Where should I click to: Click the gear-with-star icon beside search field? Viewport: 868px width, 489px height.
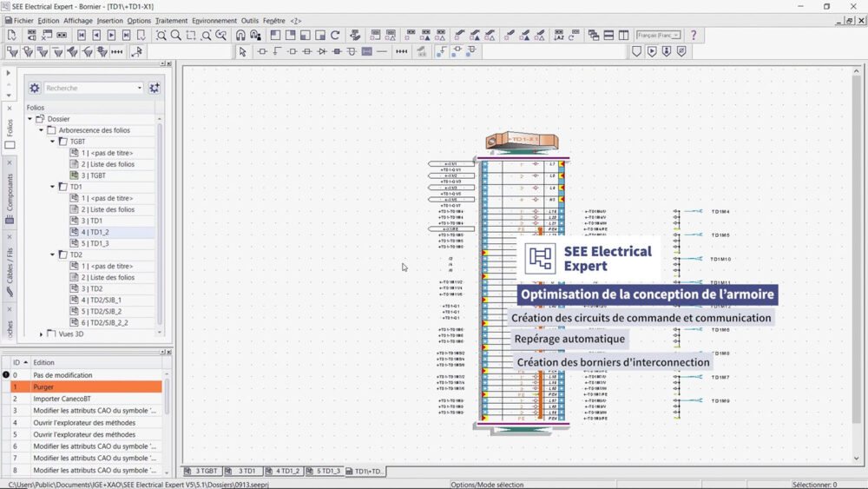(155, 88)
